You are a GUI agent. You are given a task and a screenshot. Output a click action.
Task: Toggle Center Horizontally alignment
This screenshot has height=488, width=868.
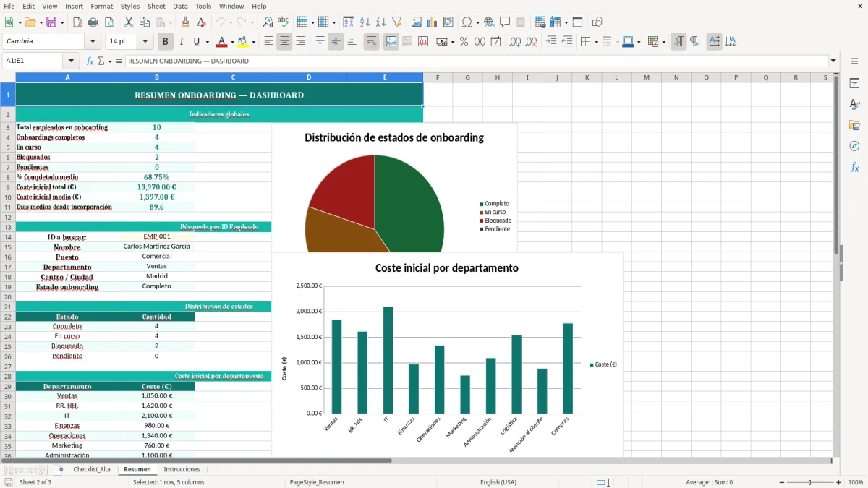[284, 42]
